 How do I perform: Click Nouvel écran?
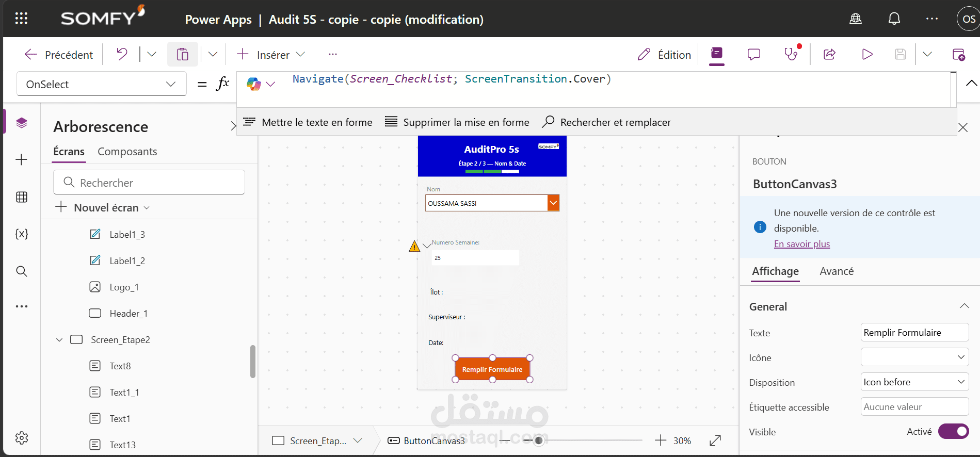[x=103, y=207]
